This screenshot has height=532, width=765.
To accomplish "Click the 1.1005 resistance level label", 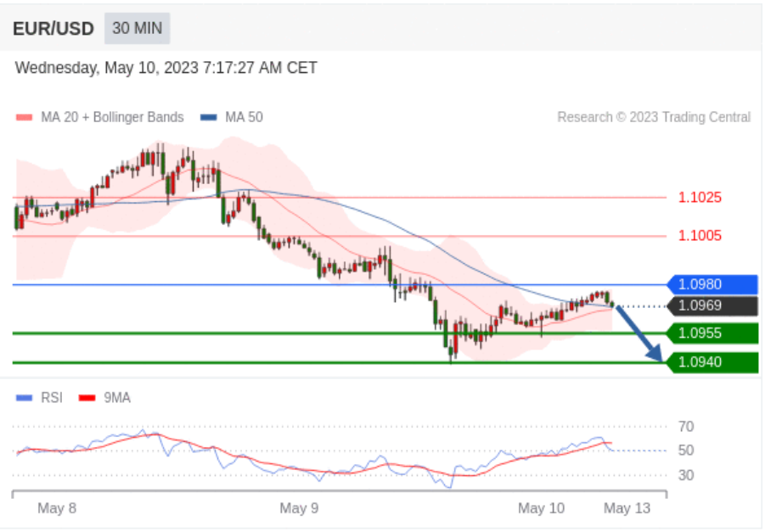I will click(700, 236).
